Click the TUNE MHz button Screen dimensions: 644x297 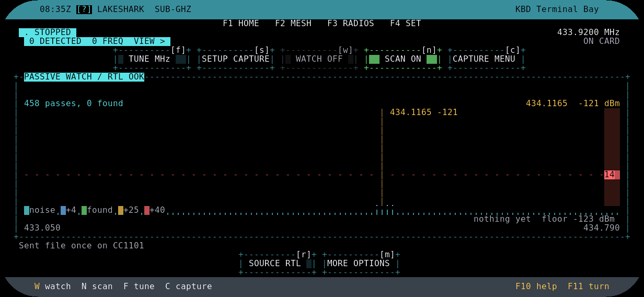(152, 59)
